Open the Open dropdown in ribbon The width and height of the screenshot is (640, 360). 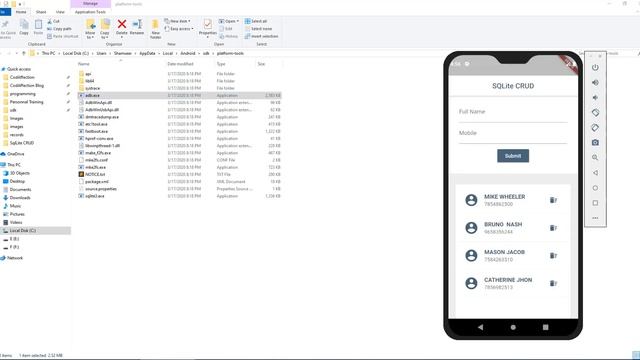[229, 21]
